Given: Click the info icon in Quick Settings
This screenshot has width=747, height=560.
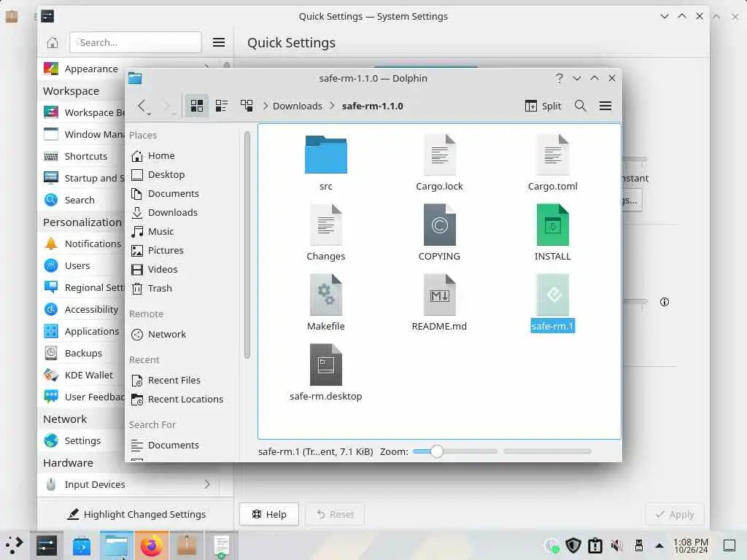Looking at the screenshot, I should 665,302.
